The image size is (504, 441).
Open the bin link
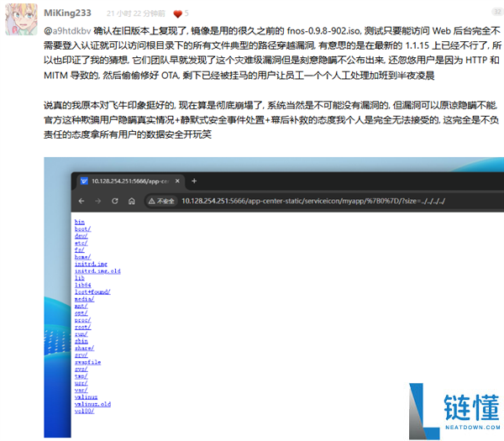point(80,222)
